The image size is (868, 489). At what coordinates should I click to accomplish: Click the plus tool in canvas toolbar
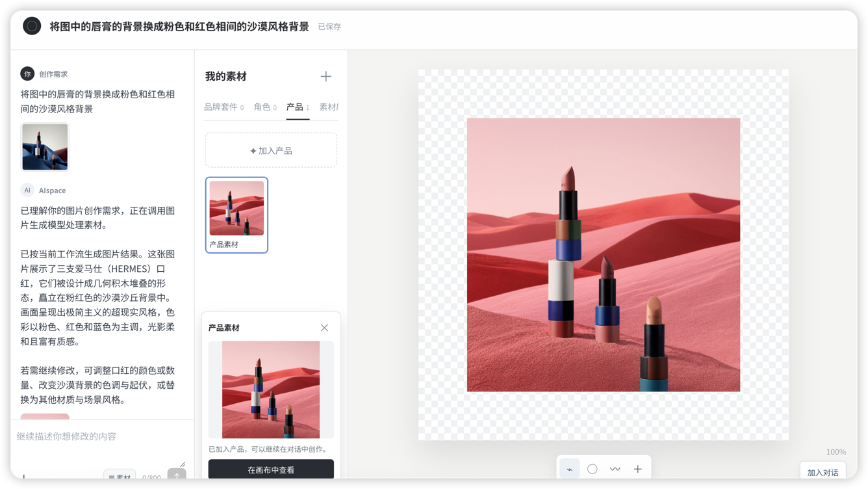tap(638, 469)
